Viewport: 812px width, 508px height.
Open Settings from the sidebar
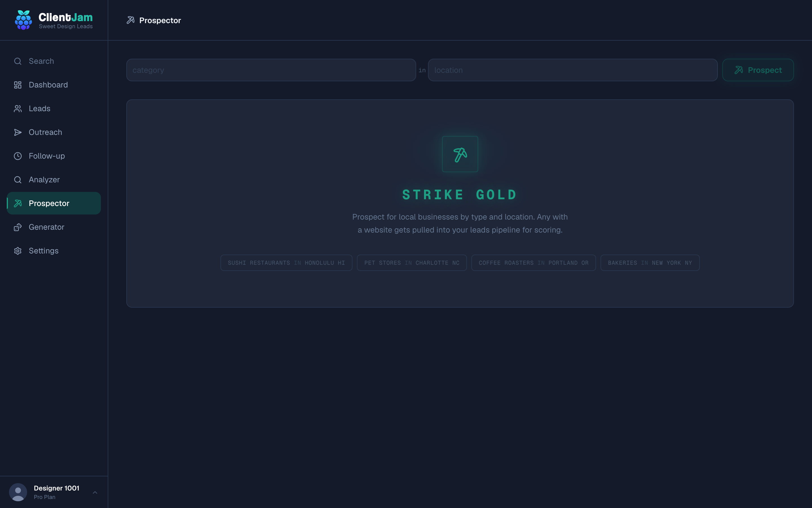click(x=54, y=251)
